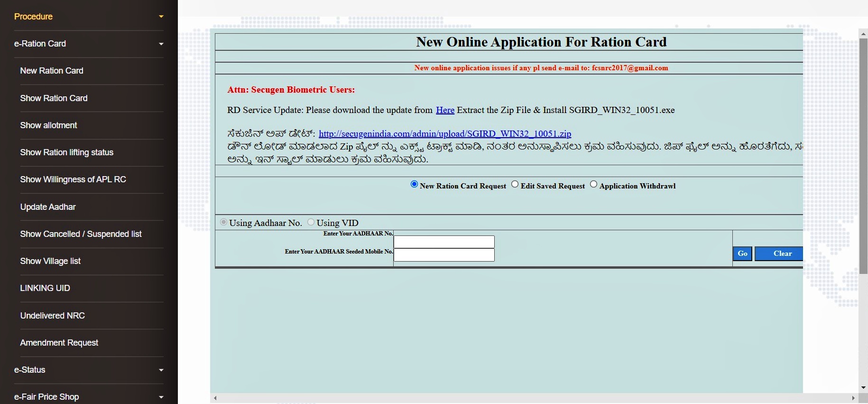Collapse the Procedure menu arrow
This screenshot has height=404, width=868.
tap(161, 17)
